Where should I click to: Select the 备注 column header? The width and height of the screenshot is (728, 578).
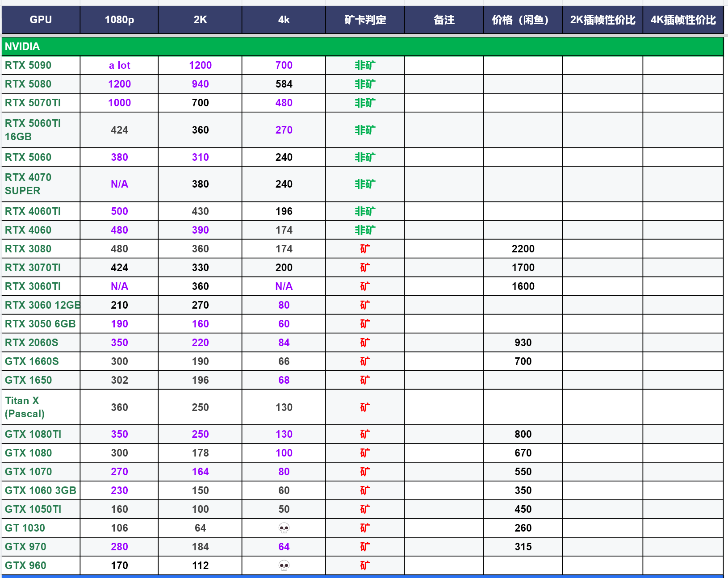click(444, 20)
